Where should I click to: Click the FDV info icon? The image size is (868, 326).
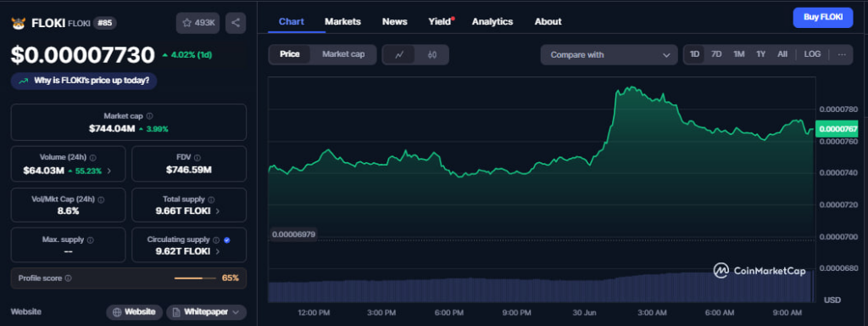pos(198,158)
